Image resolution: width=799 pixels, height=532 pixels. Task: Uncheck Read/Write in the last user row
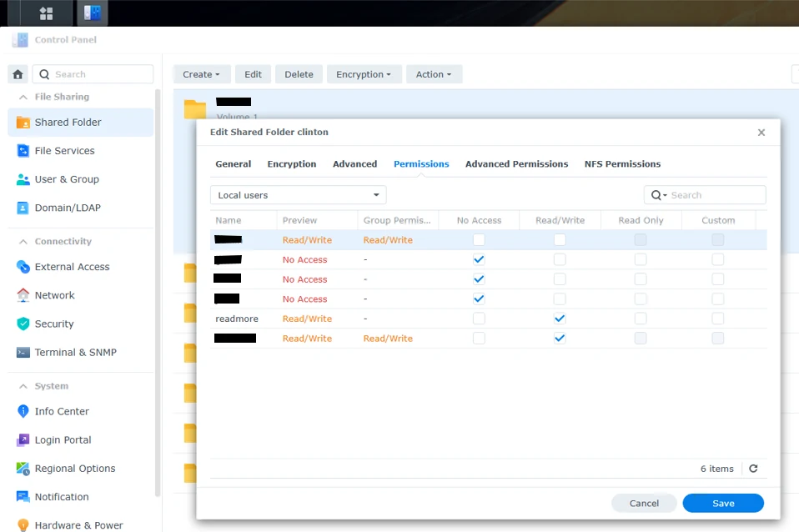(x=560, y=339)
